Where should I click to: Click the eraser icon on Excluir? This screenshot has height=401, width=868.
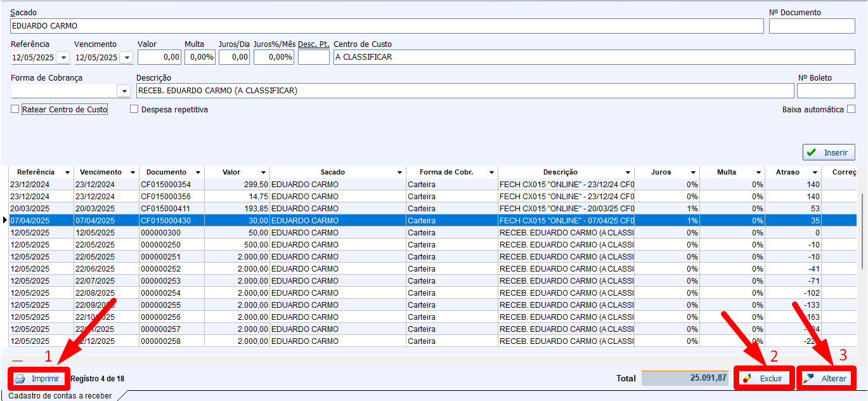(x=747, y=379)
